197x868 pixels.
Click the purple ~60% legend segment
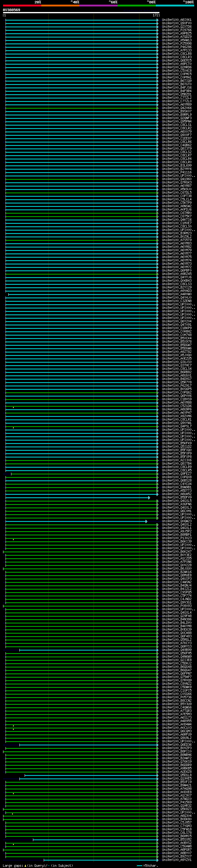[98, 6]
